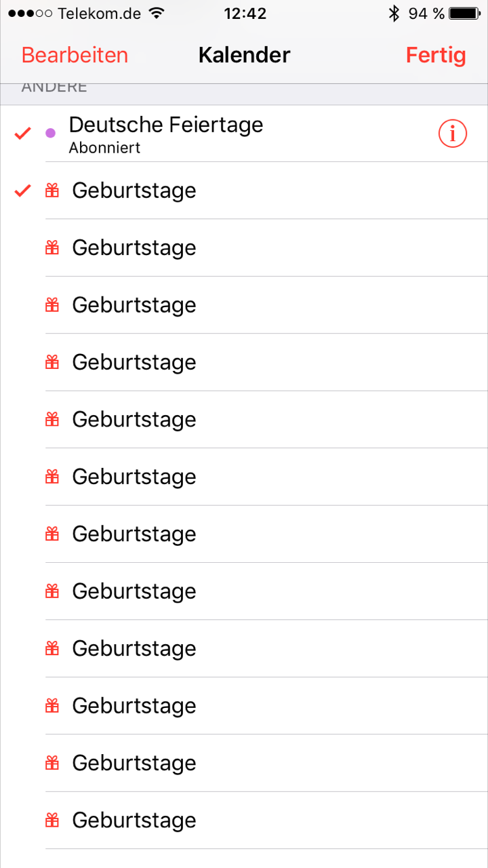Tap the 12:42 clock in the status bar
The height and width of the screenshot is (868, 488).
(245, 14)
